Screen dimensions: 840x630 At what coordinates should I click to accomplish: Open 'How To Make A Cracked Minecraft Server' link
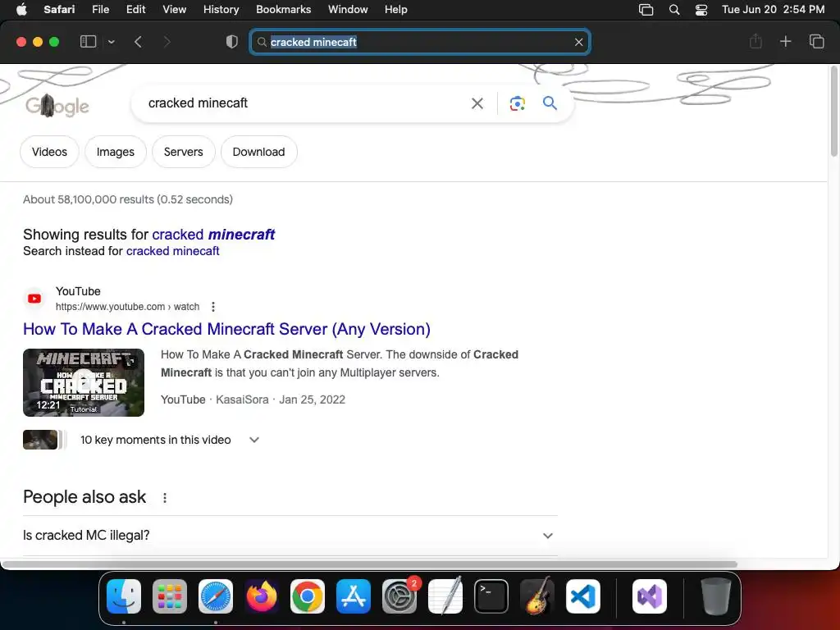coord(226,329)
